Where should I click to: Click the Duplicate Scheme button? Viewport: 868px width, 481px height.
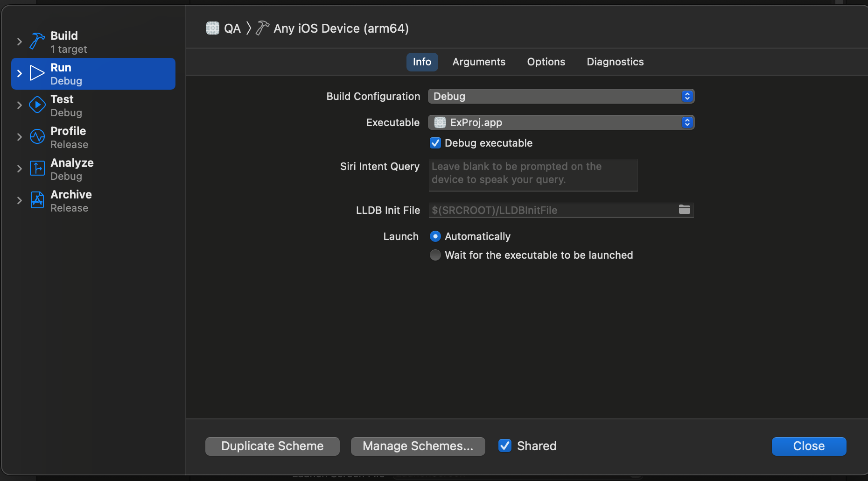pos(273,446)
